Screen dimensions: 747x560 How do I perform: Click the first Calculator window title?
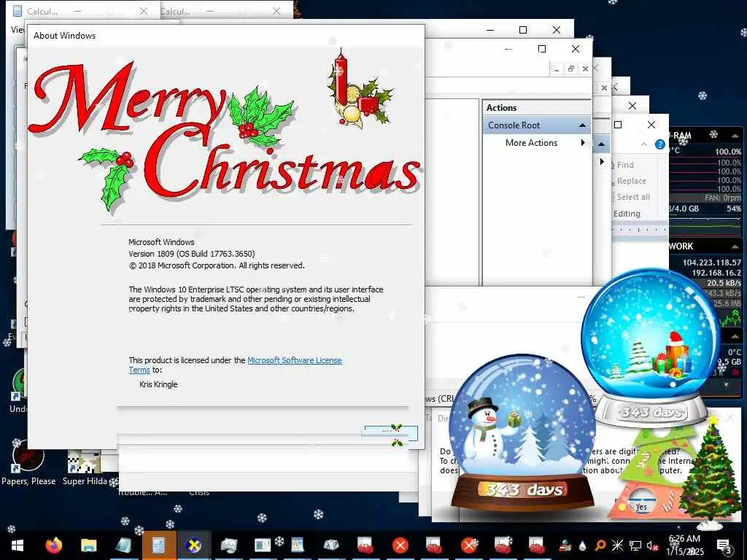(x=42, y=11)
